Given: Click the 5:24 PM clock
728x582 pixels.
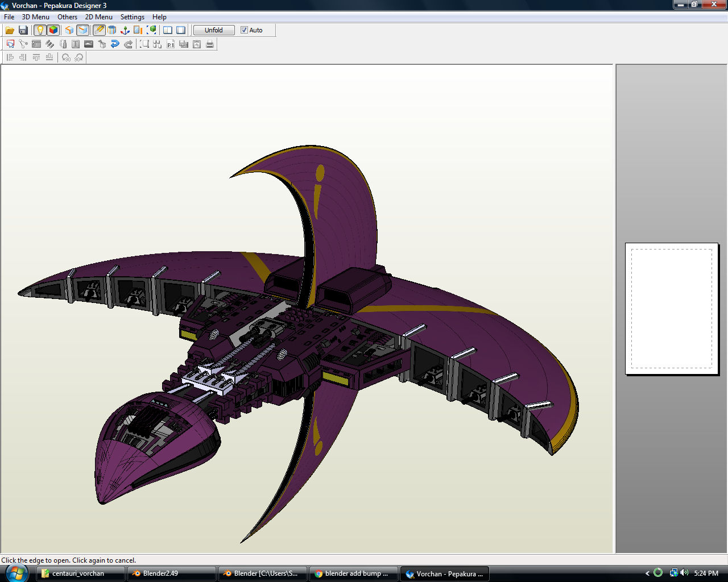Looking at the screenshot, I should pos(706,573).
